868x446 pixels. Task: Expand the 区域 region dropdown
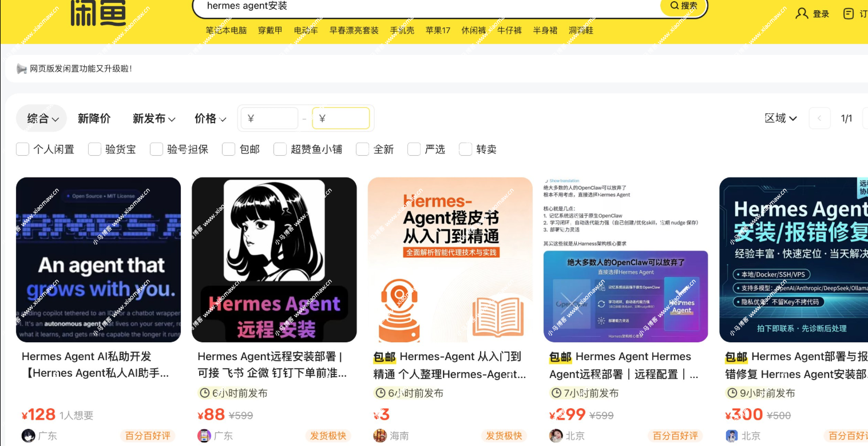tap(781, 119)
